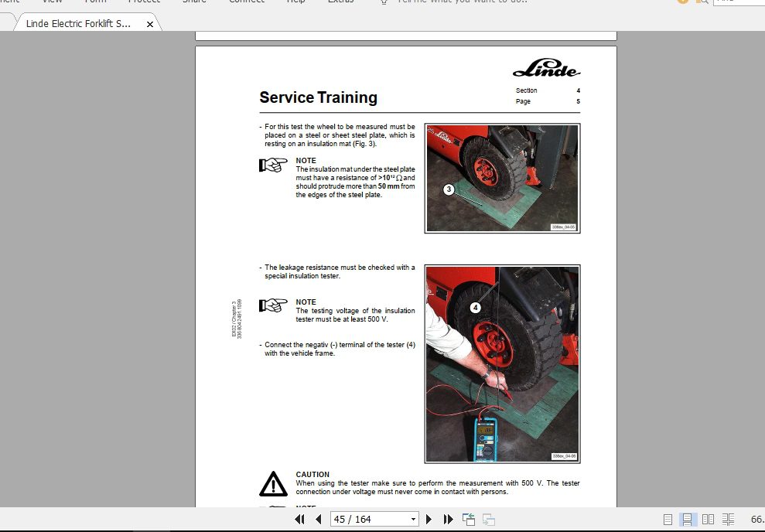Image resolution: width=765 pixels, height=532 pixels.
Task: Enable single page layout mode
Action: [x=666, y=519]
